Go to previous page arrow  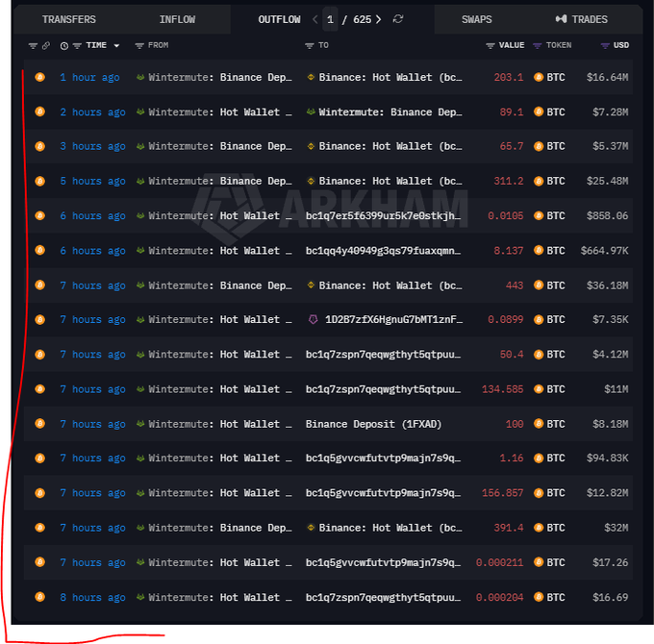(315, 19)
